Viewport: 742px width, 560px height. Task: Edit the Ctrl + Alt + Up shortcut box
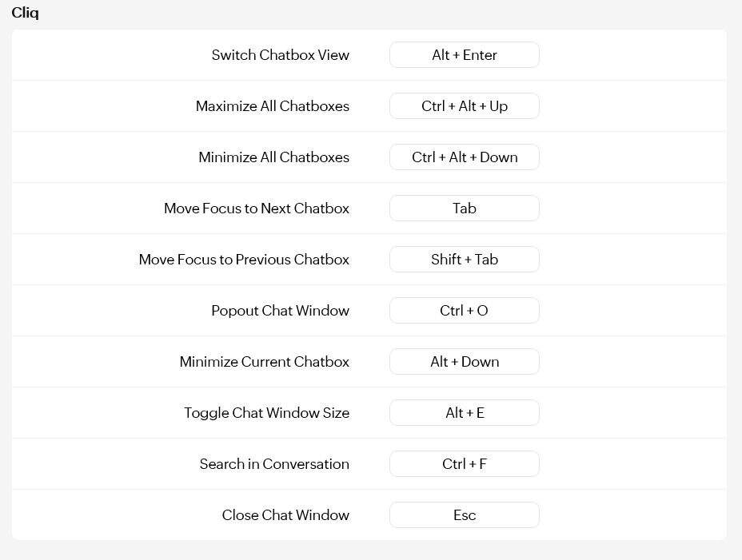coord(464,106)
